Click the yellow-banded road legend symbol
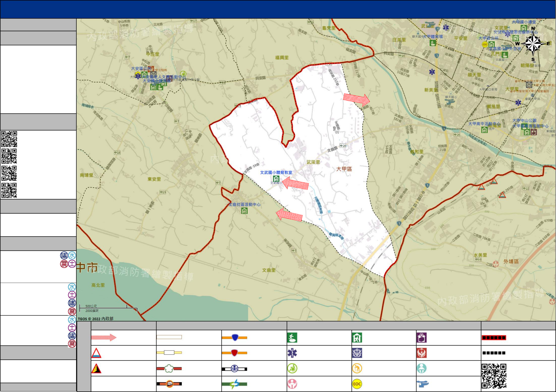Image resolution: width=556 pixels, height=392 pixels. coord(169,352)
